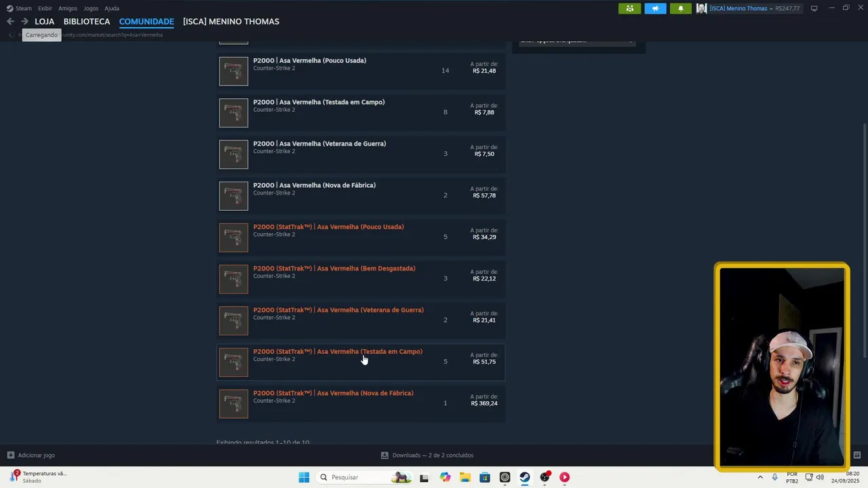Click the price R$ 21,48
This screenshot has height=488, width=868.
[484, 70]
